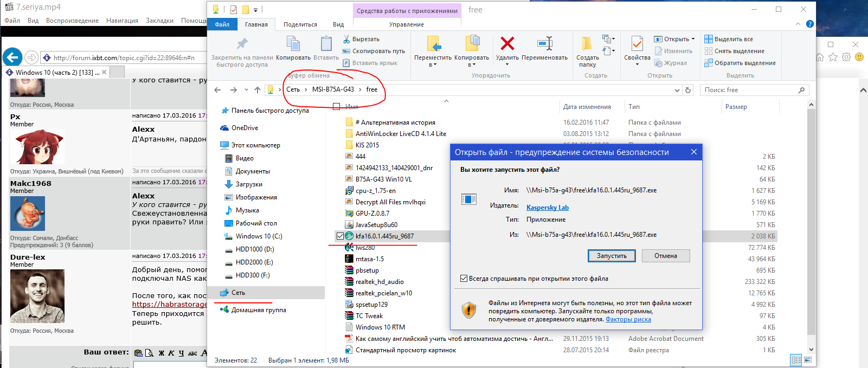Go up one folder level in Explorer
Screen dimensions: 868x368
(258, 90)
